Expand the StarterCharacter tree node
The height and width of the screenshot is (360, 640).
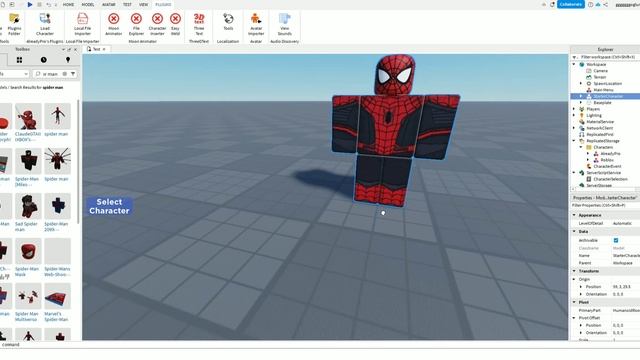[581, 96]
